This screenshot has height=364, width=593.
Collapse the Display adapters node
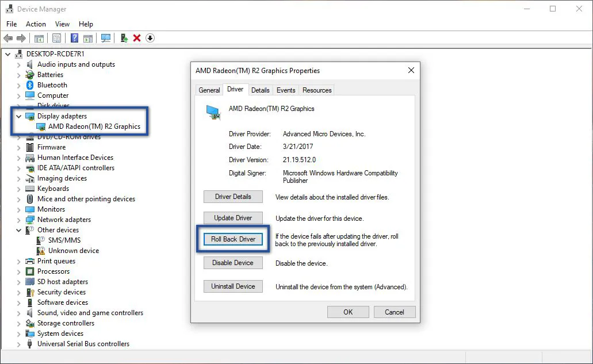click(18, 116)
